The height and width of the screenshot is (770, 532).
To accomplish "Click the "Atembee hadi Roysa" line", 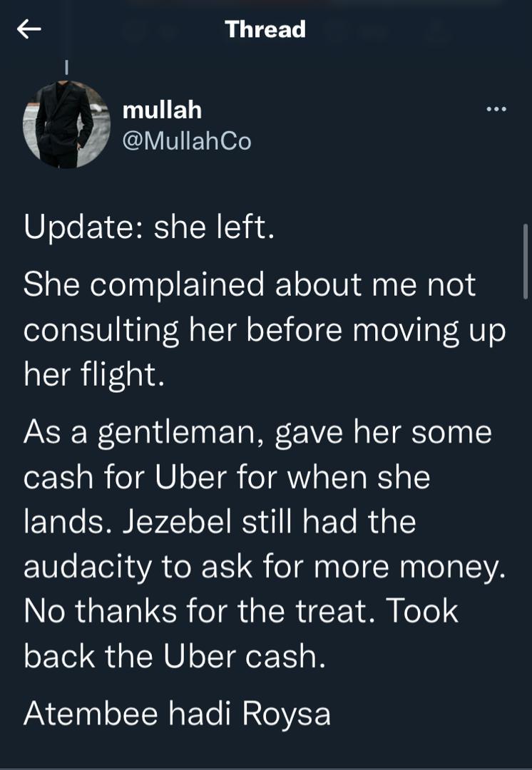I will click(177, 714).
